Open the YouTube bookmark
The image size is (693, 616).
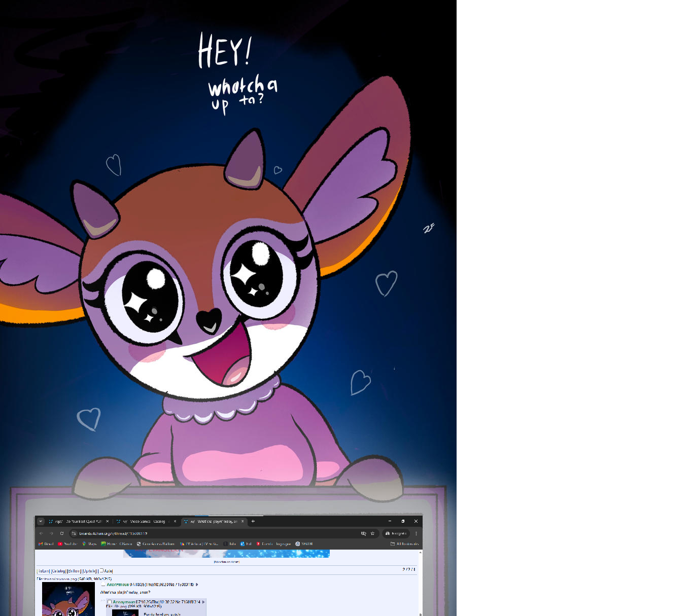(x=67, y=544)
